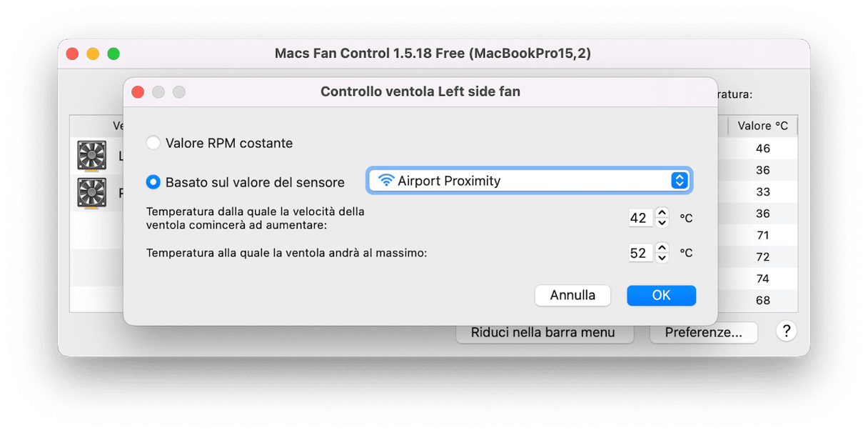Viewport: 868px width, 433px height.
Task: Select Basato sul valore del sensore option
Action: click(x=153, y=182)
